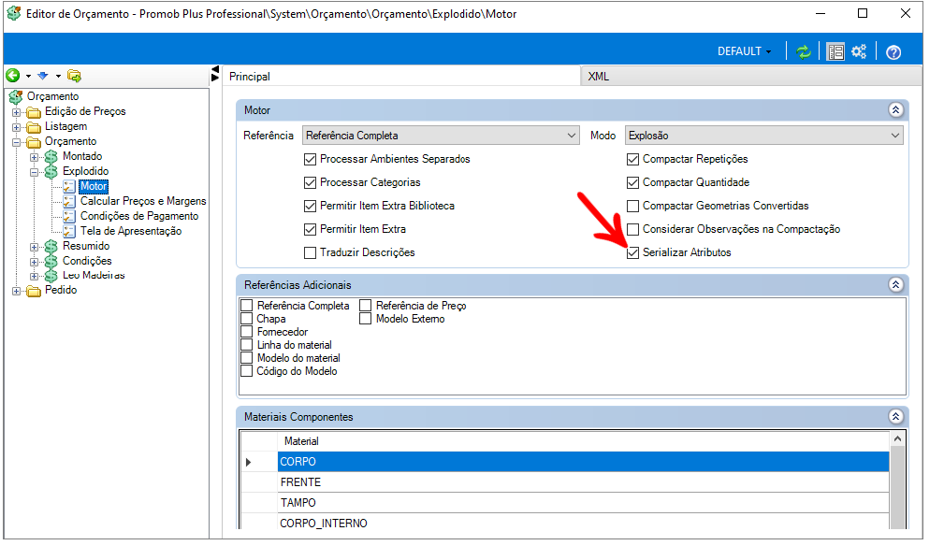
Task: Click the help question mark icon
Action: pos(893,52)
